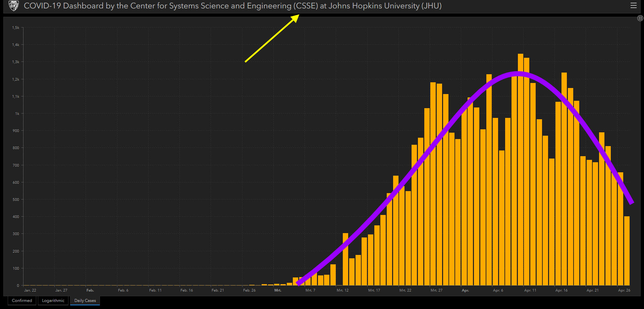Open the hamburger menu in the header
Screen dimensions: 644x309
(x=633, y=6)
